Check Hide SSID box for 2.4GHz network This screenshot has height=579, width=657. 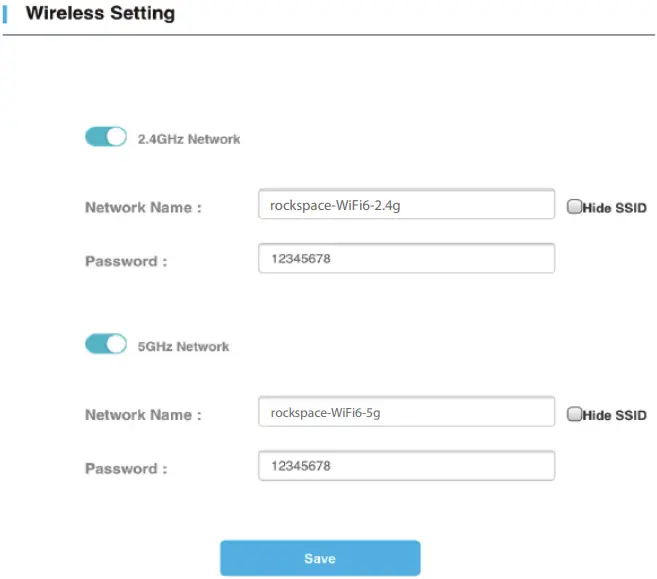(x=574, y=207)
